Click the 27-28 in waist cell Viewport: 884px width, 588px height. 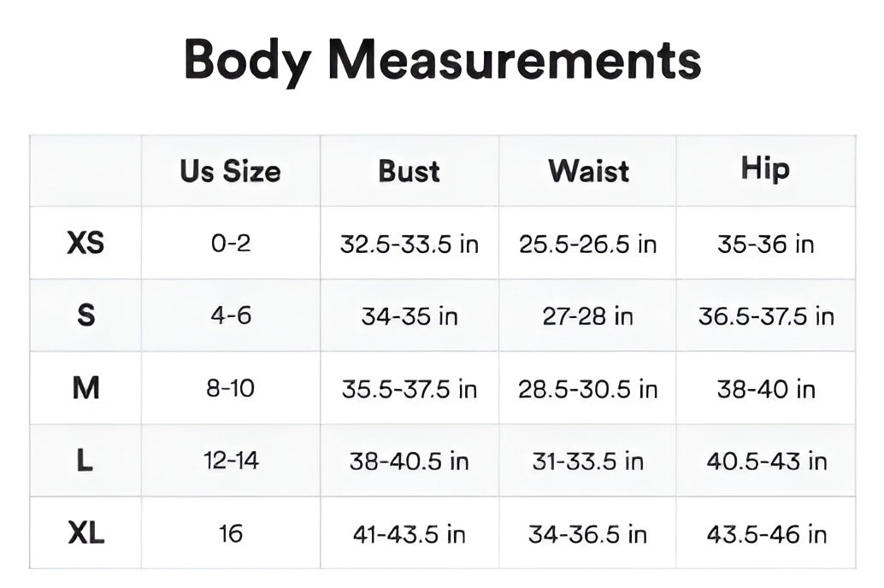click(x=587, y=316)
